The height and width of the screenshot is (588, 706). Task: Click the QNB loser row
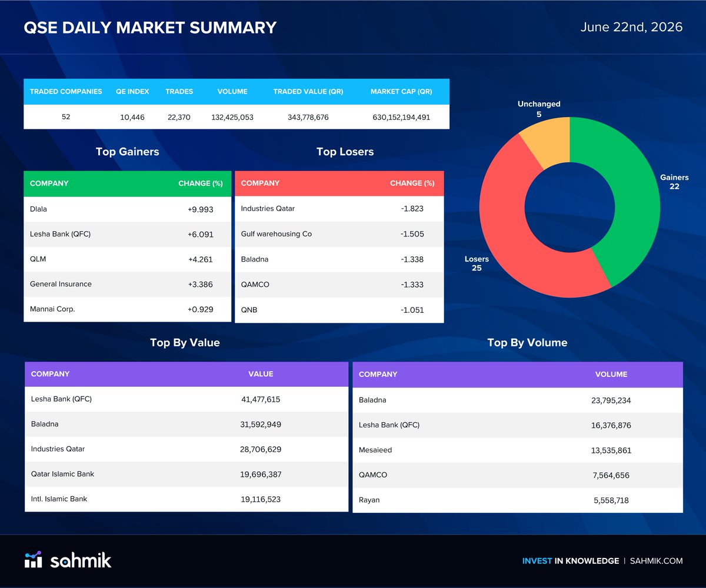[339, 310]
